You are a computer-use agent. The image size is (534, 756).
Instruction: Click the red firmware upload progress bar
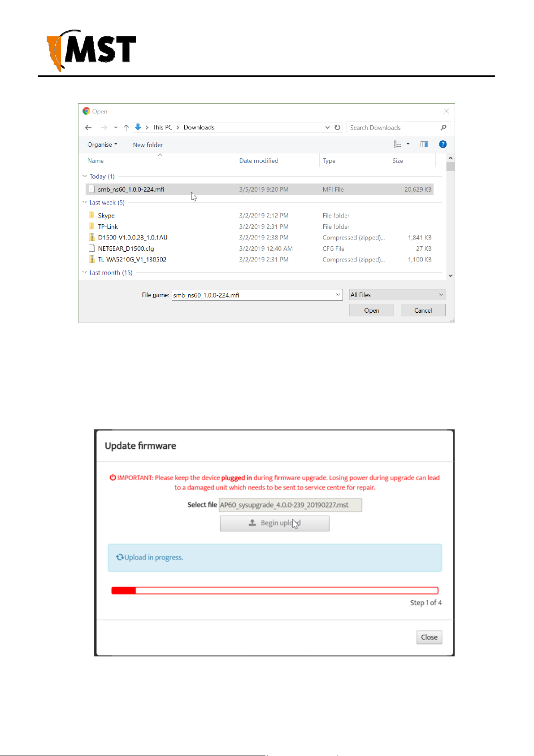pos(275,590)
